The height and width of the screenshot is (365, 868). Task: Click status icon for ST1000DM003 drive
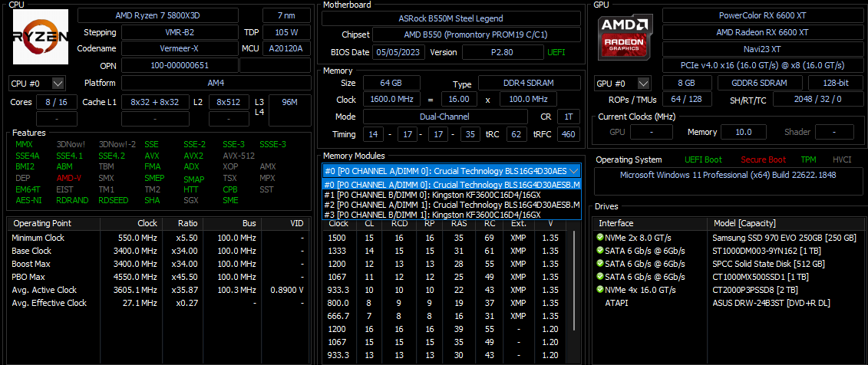coord(600,251)
